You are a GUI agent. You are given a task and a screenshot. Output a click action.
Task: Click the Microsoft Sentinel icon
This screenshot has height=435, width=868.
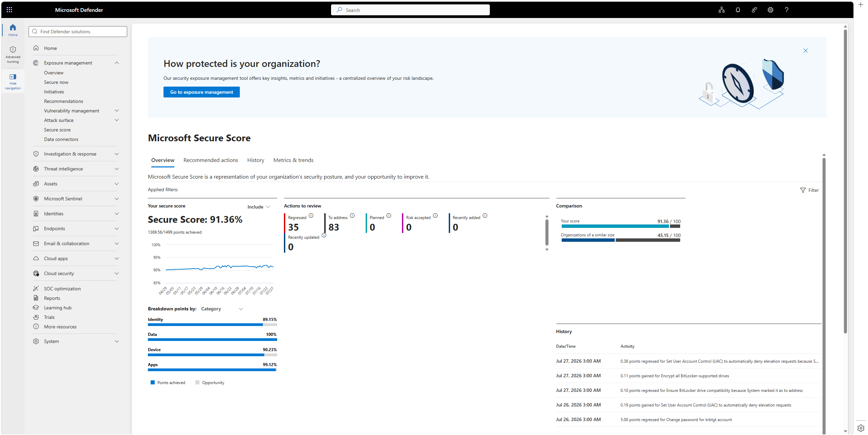(36, 199)
